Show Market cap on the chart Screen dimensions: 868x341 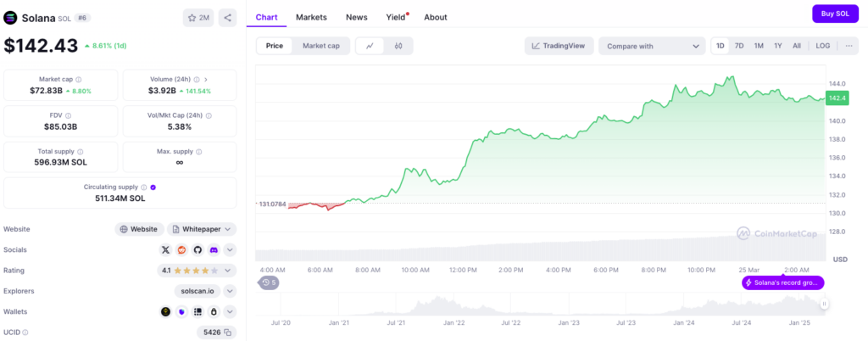[x=321, y=46]
